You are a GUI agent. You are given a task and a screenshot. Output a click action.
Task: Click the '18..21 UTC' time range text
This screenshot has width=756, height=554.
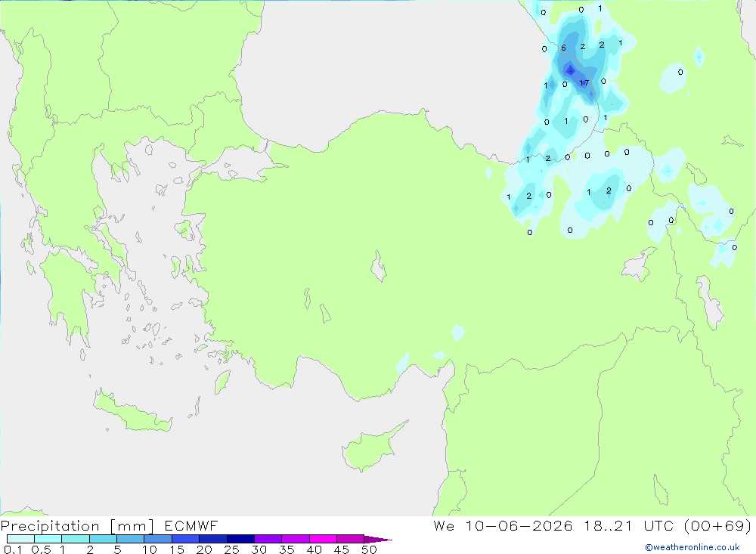click(x=629, y=525)
